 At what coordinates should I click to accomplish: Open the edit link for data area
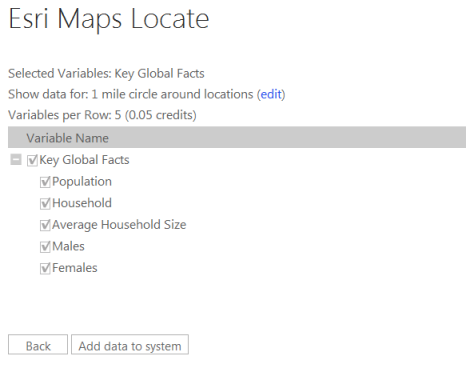tap(271, 94)
